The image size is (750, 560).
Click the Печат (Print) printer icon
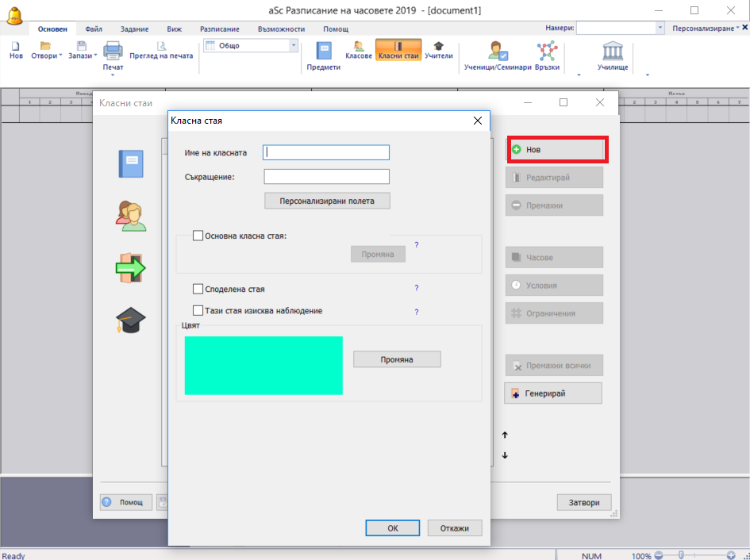[x=113, y=53]
